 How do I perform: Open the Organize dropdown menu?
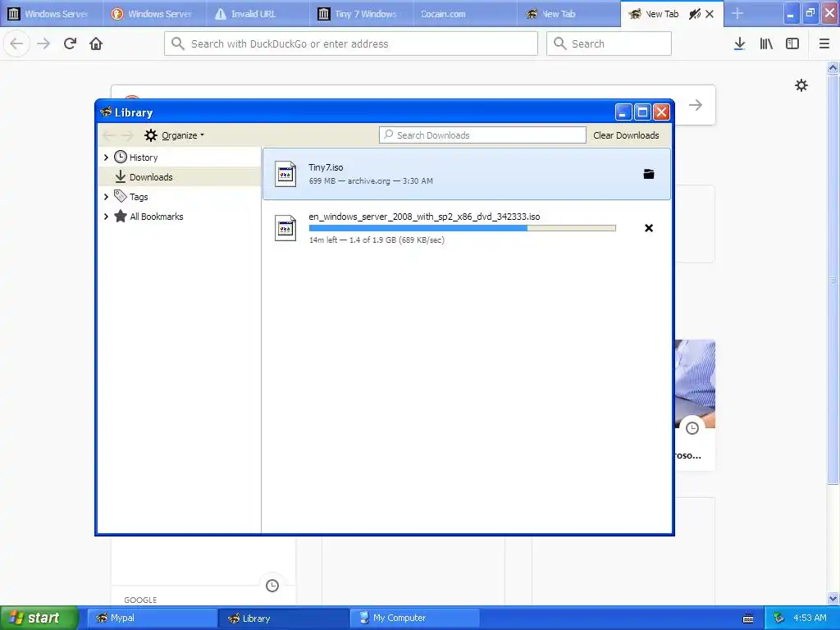pos(175,135)
